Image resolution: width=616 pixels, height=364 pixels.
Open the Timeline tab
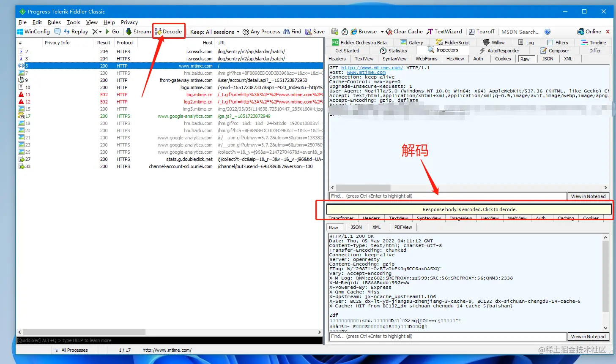click(594, 43)
